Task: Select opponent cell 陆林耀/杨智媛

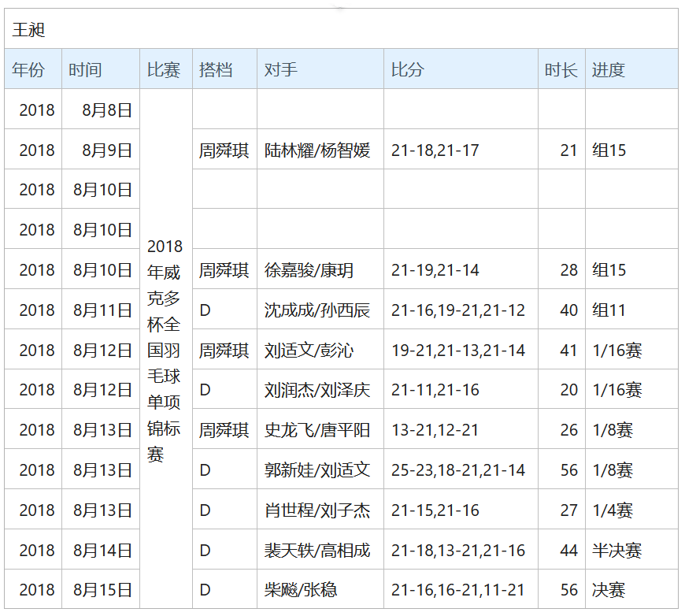Action: [x=317, y=150]
